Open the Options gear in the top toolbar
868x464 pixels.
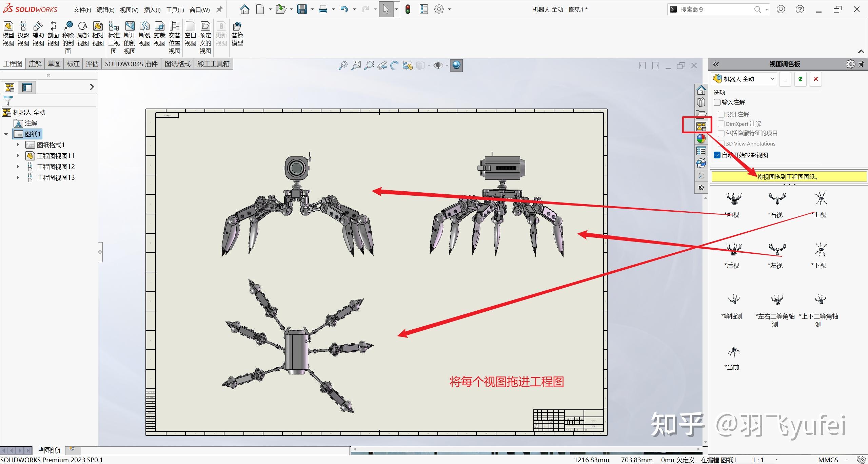(439, 9)
